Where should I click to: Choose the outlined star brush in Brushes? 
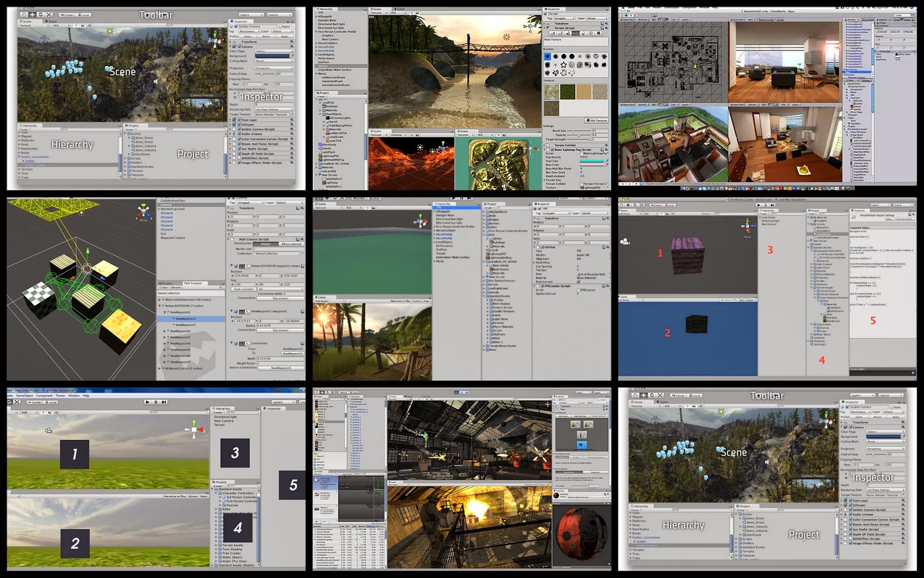pyautogui.click(x=564, y=65)
